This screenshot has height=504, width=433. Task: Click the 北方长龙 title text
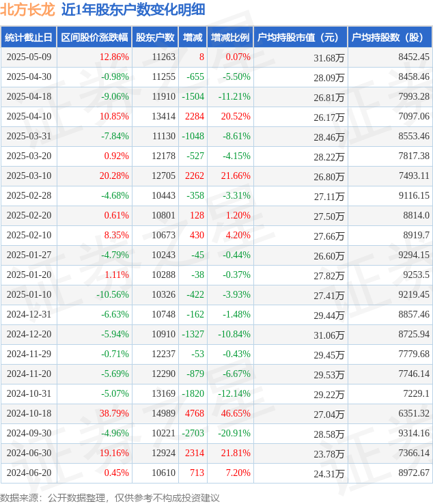pyautogui.click(x=27, y=10)
